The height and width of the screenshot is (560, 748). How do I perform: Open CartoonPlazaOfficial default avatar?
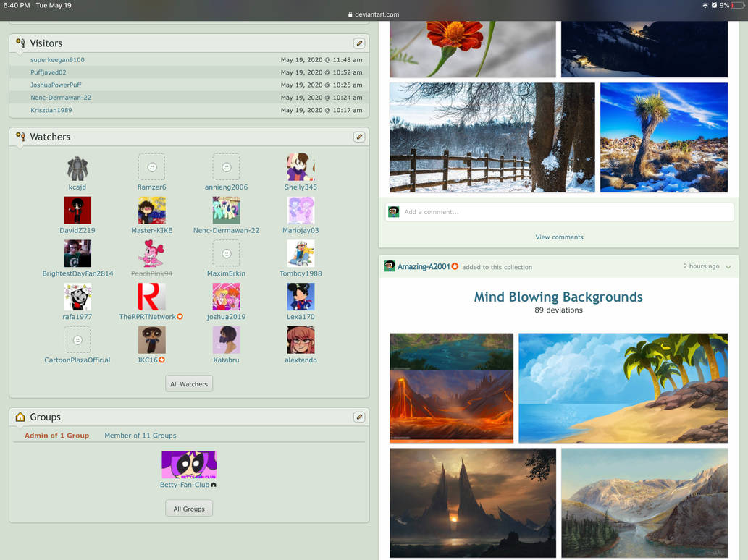coord(77,340)
